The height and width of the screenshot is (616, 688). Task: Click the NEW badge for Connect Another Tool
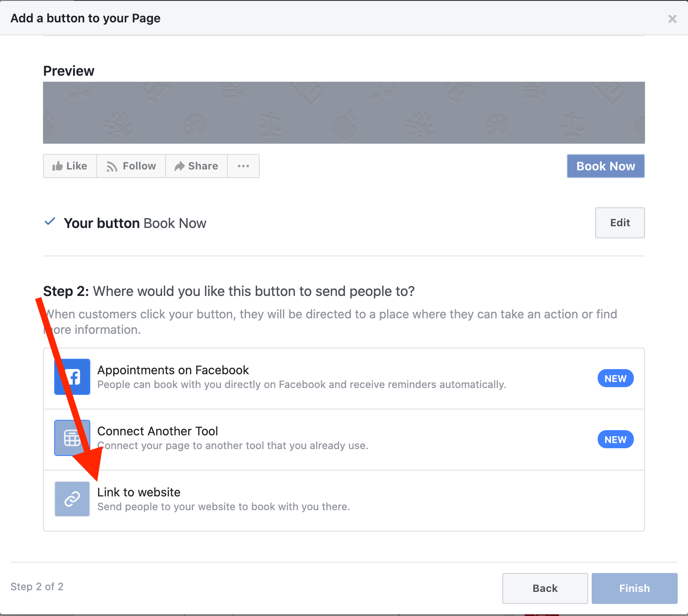tap(615, 440)
